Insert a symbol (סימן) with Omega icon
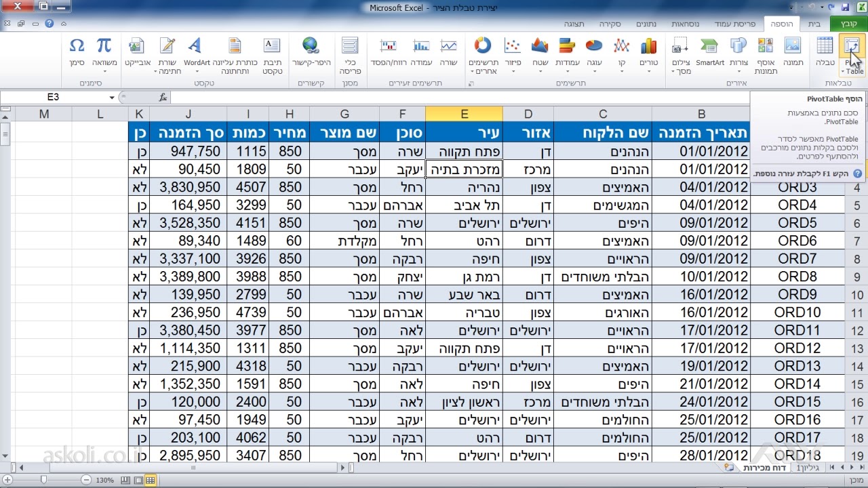Screen dimensions: 868x488 click(x=77, y=53)
